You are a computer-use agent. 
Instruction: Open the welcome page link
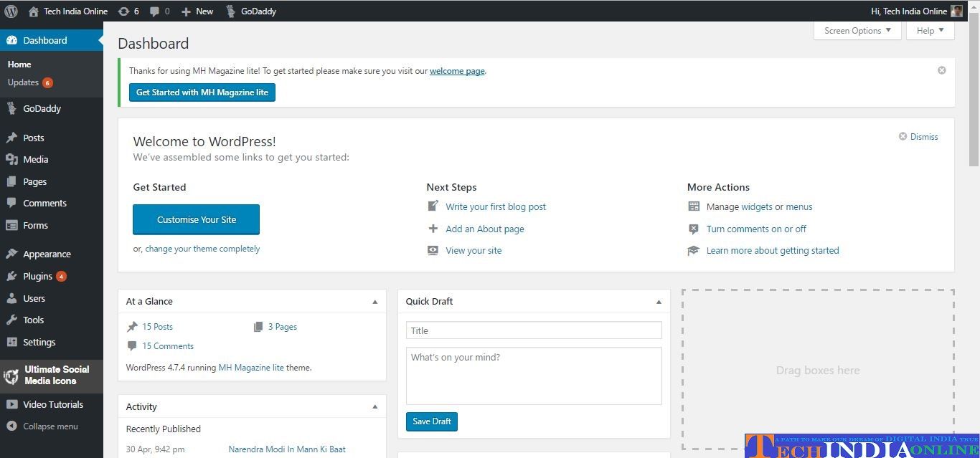(x=457, y=71)
